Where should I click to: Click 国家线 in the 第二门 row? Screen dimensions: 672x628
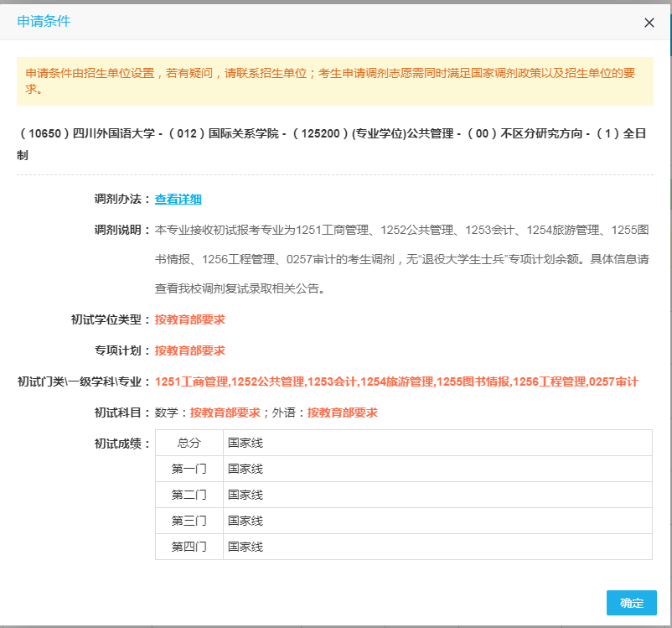246,495
